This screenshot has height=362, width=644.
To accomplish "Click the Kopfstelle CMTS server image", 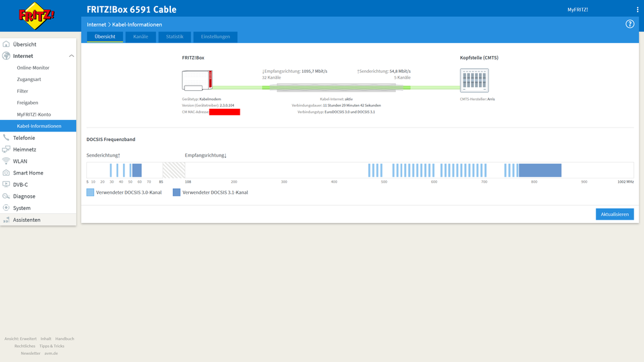I will tap(474, 81).
